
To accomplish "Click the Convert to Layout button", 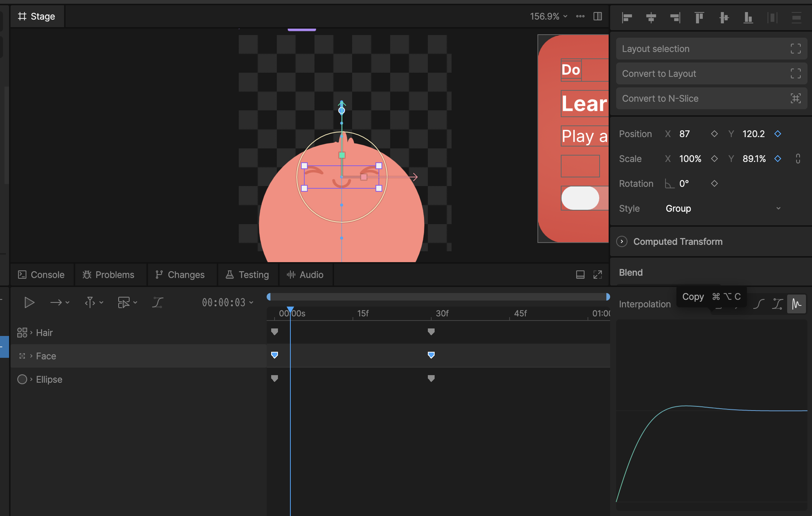I will (711, 73).
